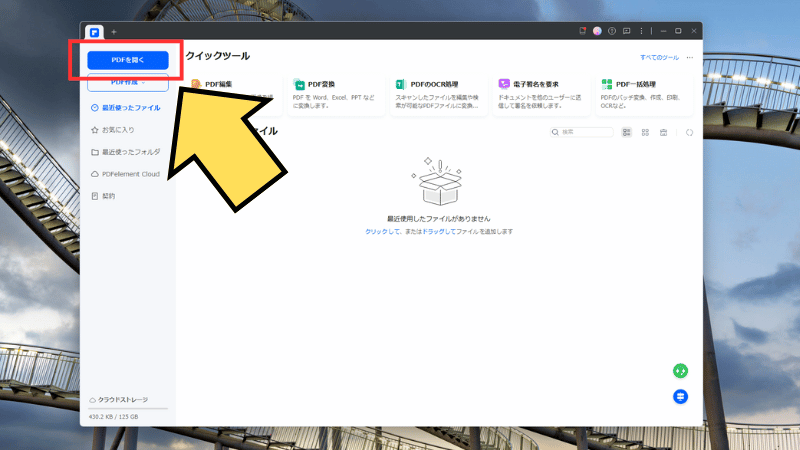Switch to grid view icon
Image resolution: width=800 pixels, height=450 pixels.
tap(645, 132)
